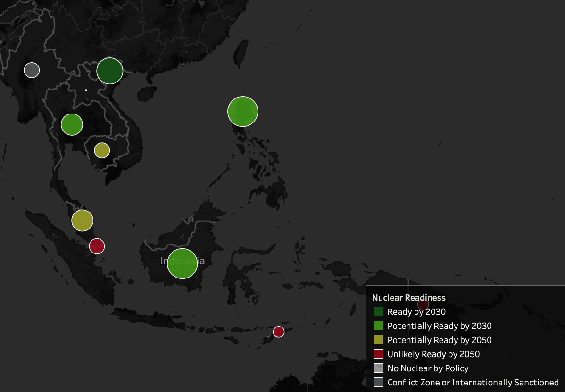The width and height of the screenshot is (565, 392).
Task: Click the No Nuclear by Policy gray swatch
Action: (x=379, y=368)
